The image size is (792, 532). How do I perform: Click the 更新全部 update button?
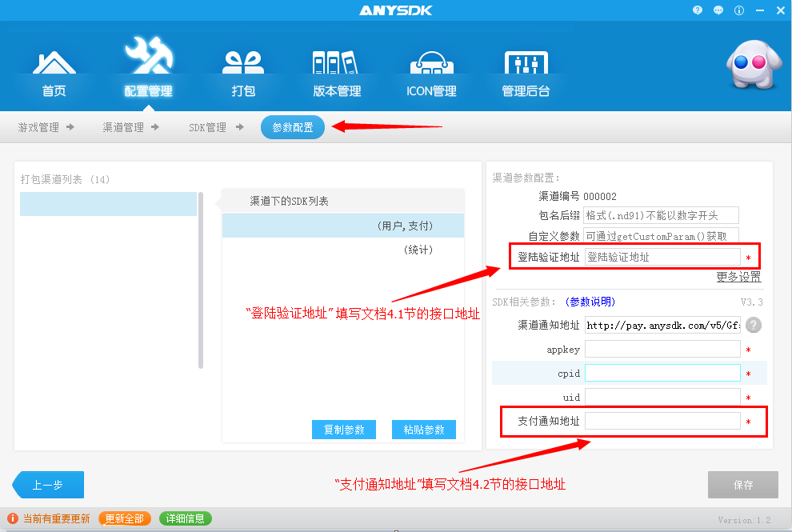click(124, 518)
